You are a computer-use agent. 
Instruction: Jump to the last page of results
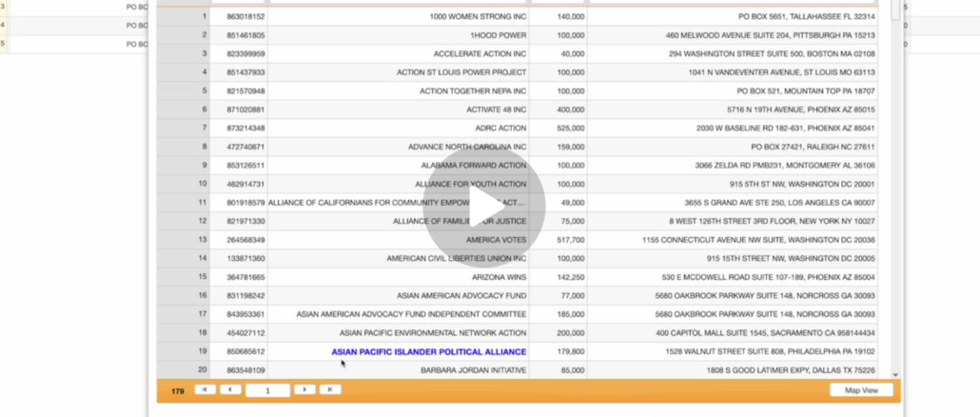[329, 389]
